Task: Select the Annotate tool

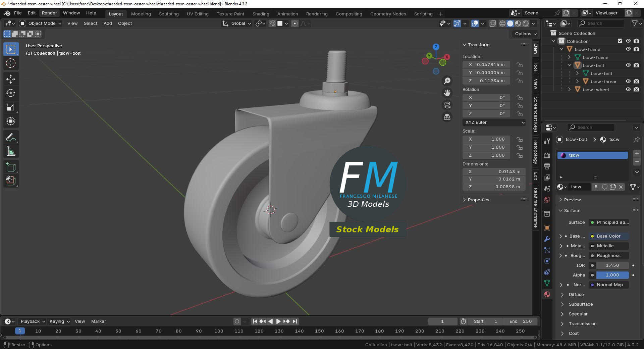Action: (11, 138)
